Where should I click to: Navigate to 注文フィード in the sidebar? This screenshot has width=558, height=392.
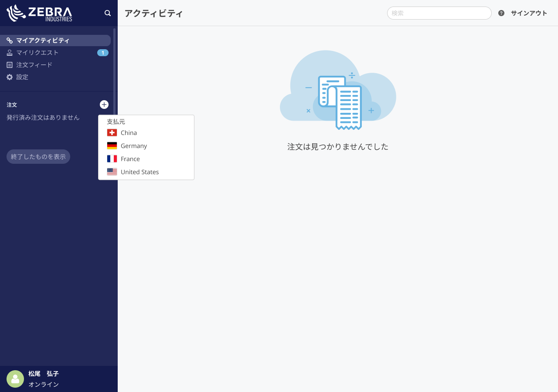(x=34, y=64)
